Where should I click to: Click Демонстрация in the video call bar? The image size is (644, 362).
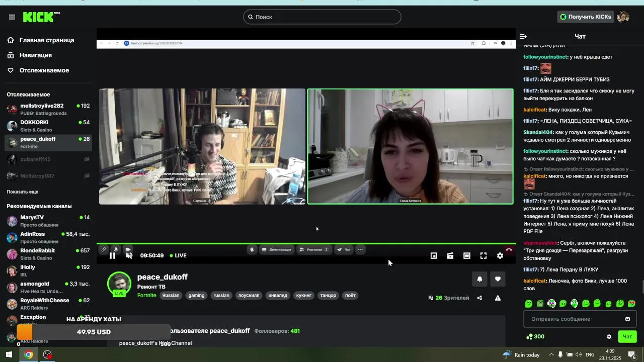(x=277, y=249)
